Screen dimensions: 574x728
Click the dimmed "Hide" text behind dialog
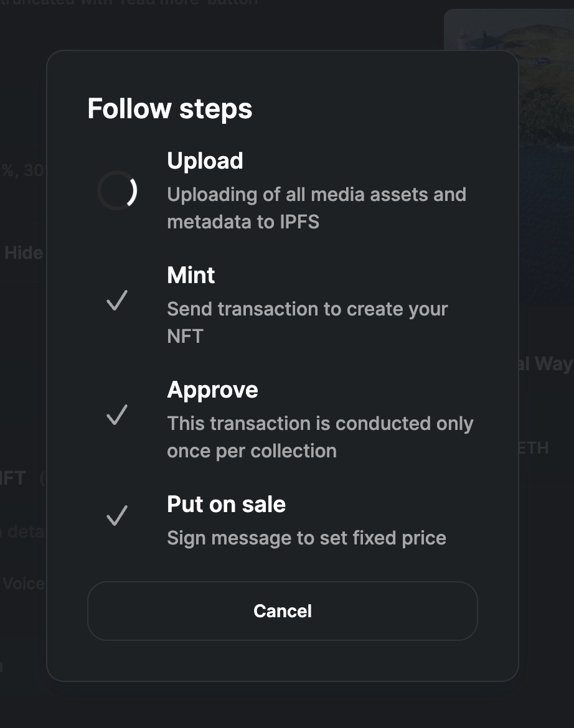click(x=24, y=253)
